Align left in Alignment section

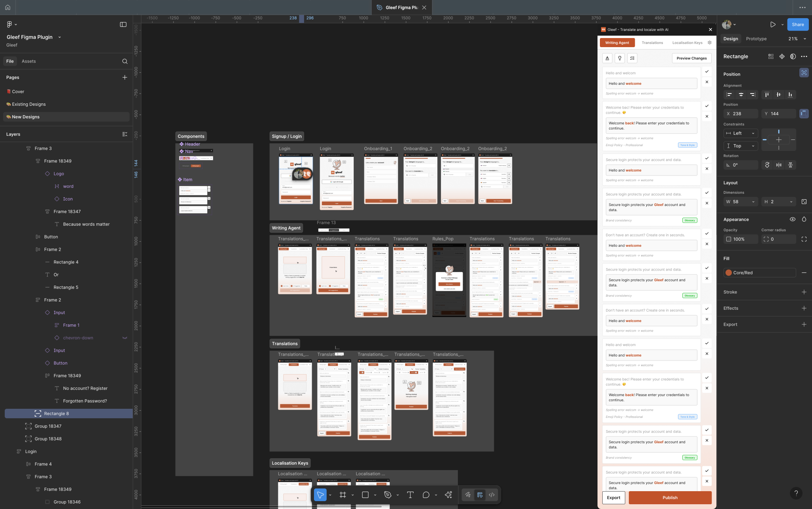tap(729, 95)
